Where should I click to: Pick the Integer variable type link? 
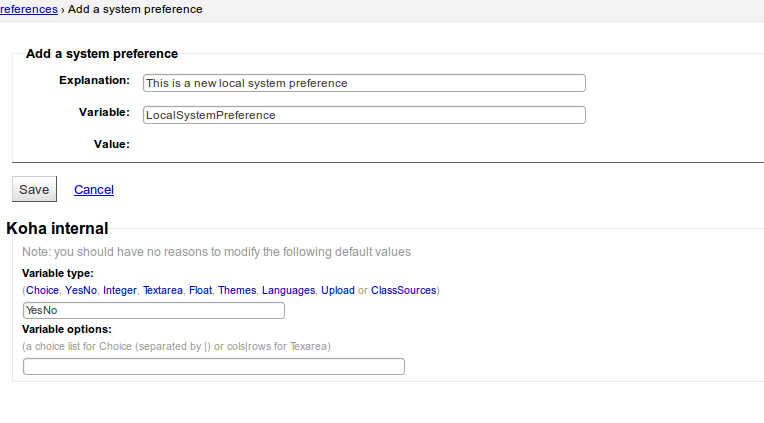point(119,290)
